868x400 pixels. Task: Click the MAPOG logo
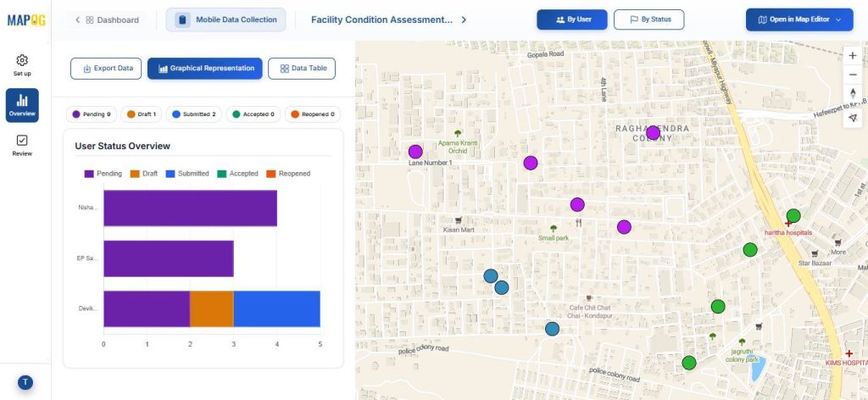[25, 19]
